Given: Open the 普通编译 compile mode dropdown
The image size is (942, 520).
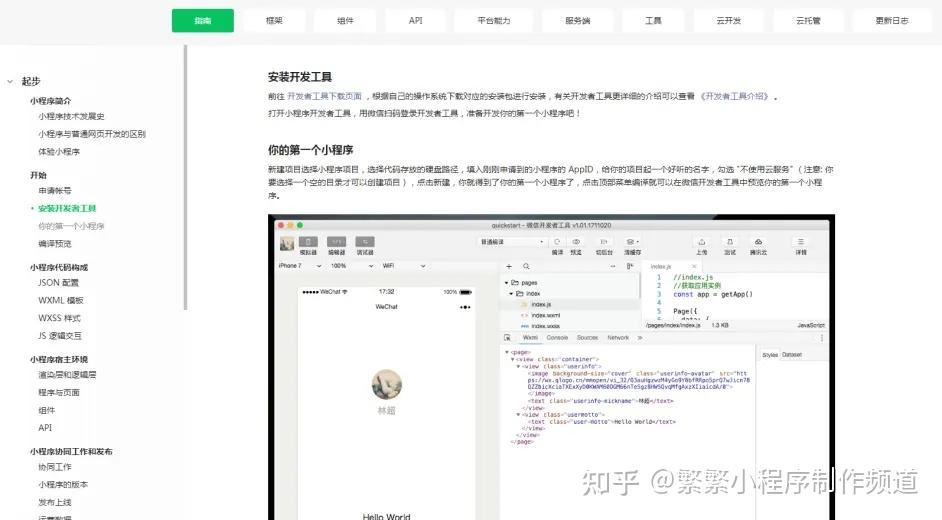Looking at the screenshot, I should pyautogui.click(x=512, y=241).
